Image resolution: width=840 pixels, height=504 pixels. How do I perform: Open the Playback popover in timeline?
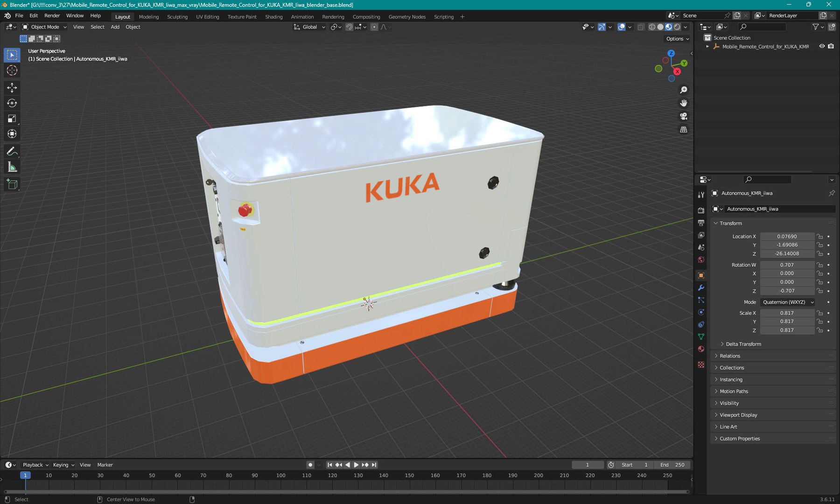point(35,465)
